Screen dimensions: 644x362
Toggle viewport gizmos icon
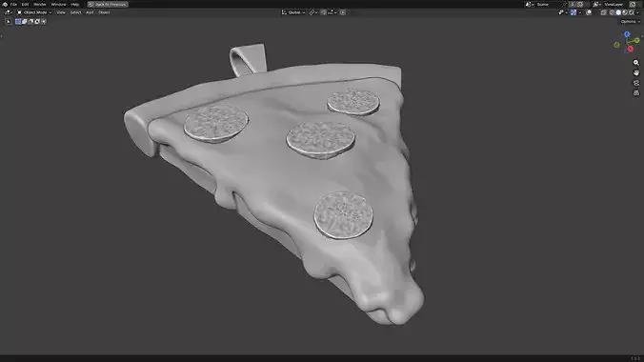574,12
